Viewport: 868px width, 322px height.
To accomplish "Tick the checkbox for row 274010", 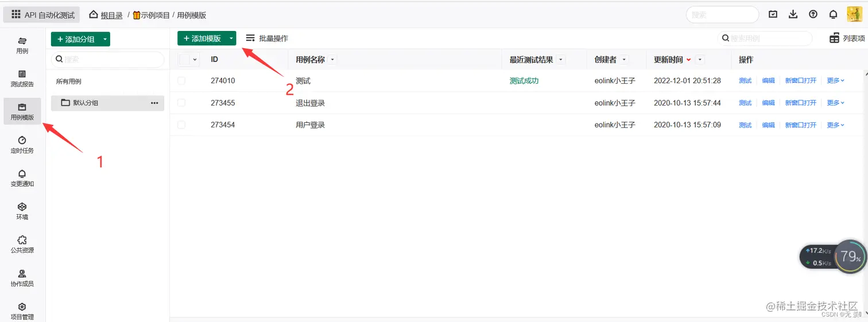I will pyautogui.click(x=181, y=81).
